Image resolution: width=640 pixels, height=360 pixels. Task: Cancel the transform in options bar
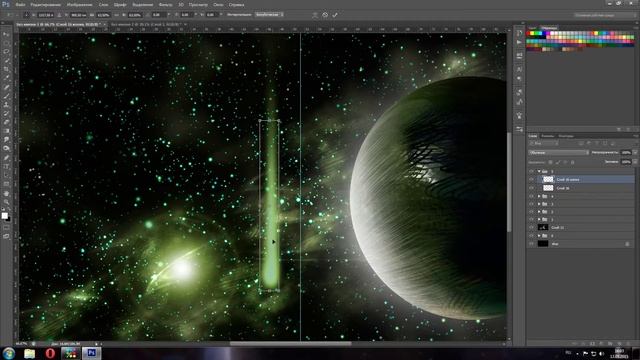point(325,15)
